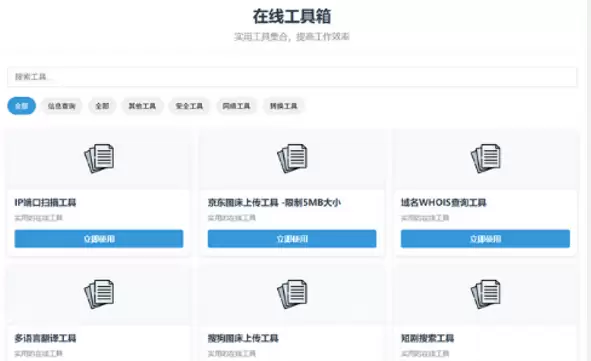Viewport: 591px width, 361px height.
Task: Click the document icon on 多语言翻译工具 card
Action: [x=99, y=294]
